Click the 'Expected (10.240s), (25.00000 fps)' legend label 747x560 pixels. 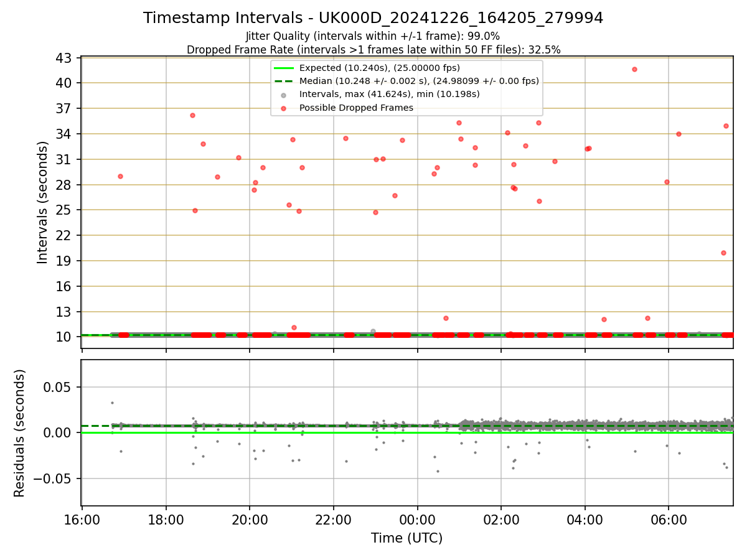click(380, 68)
